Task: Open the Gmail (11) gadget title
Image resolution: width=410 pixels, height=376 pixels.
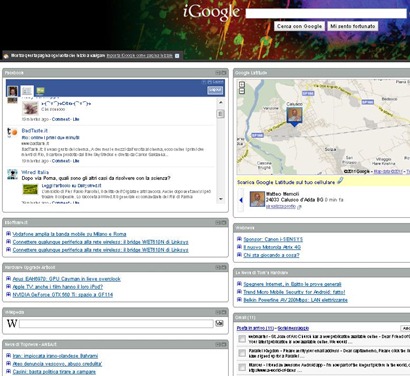Action: 245,317
